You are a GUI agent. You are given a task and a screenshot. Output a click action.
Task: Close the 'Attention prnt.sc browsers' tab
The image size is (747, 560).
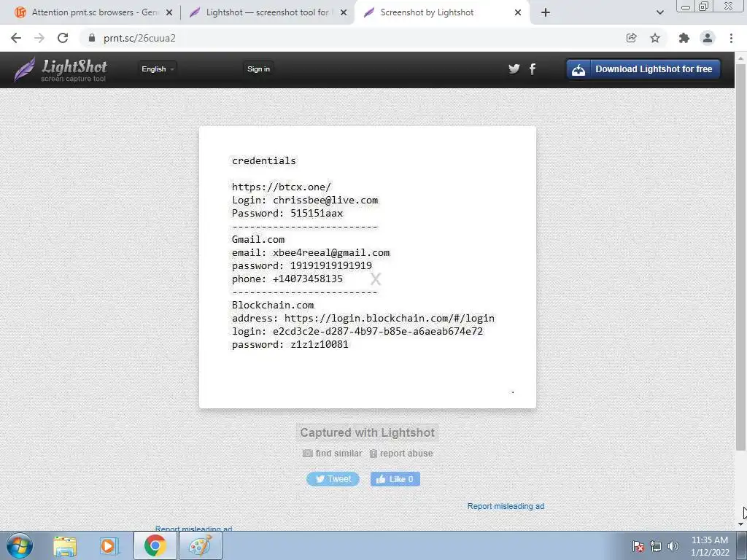pyautogui.click(x=169, y=12)
